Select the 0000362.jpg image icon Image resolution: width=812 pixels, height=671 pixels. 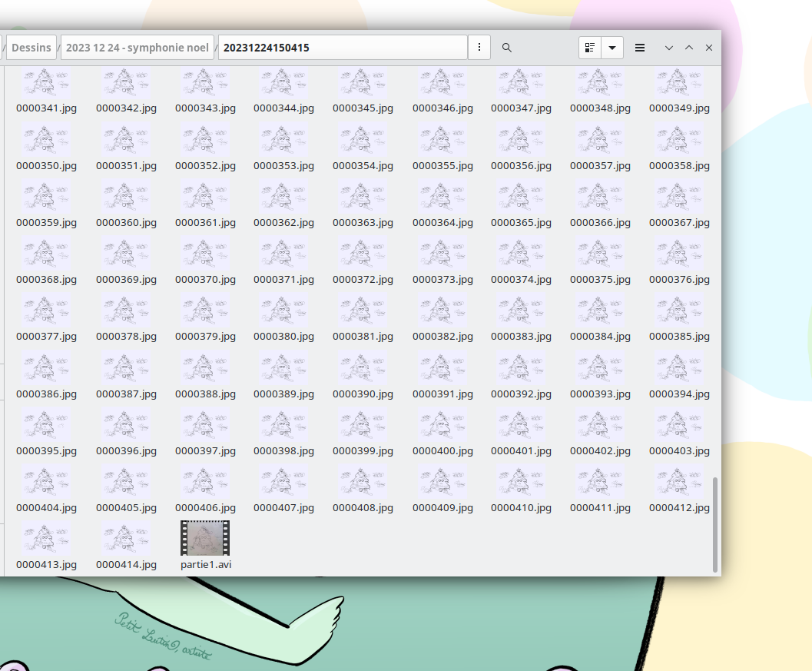[x=283, y=196]
